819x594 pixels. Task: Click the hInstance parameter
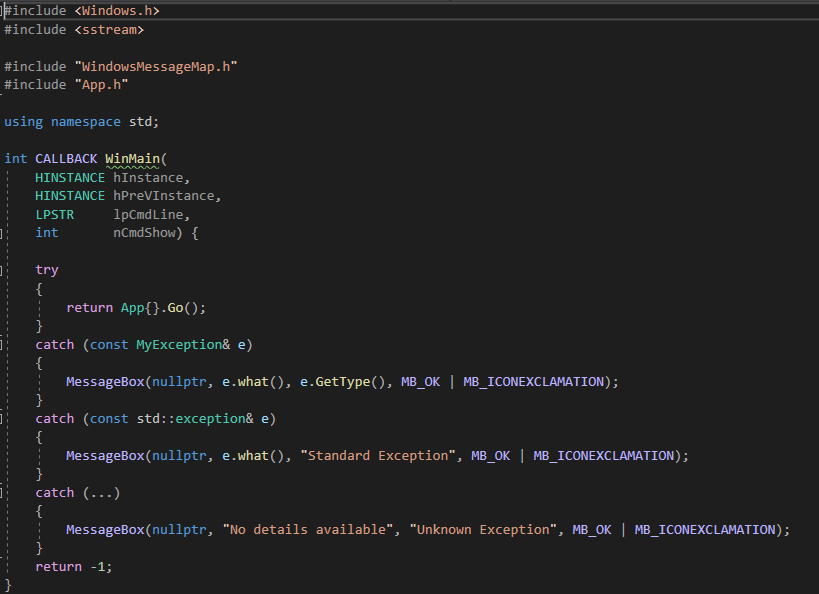point(148,178)
